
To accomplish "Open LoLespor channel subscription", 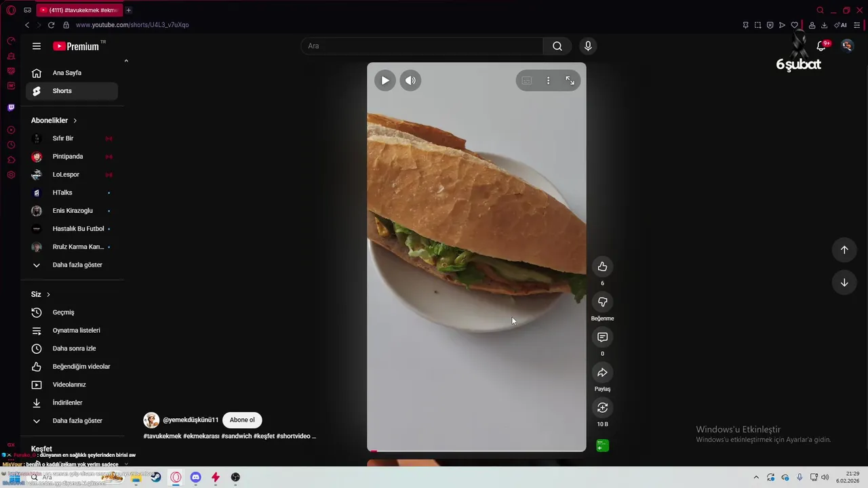I will point(72,175).
